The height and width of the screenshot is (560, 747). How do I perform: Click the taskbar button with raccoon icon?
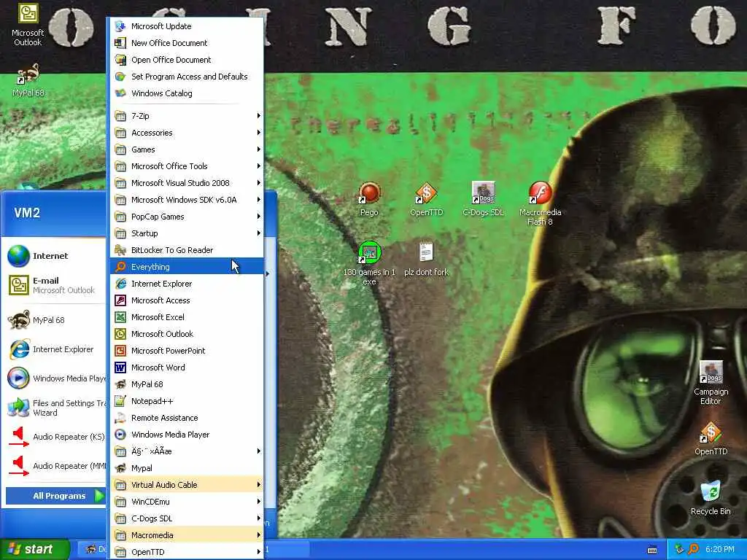tap(93, 549)
